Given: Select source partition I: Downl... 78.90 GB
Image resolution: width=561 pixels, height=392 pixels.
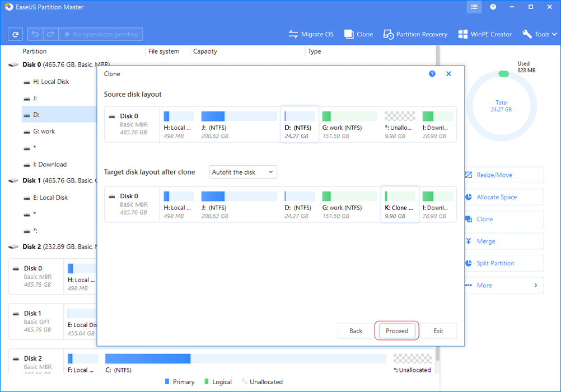Looking at the screenshot, I should [437, 124].
